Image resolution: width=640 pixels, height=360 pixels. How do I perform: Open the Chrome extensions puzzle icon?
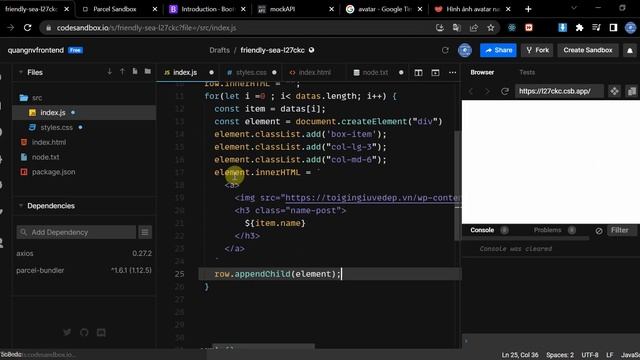click(x=579, y=28)
